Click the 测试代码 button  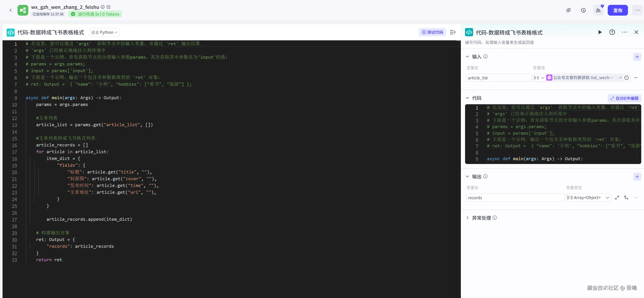[x=432, y=32]
